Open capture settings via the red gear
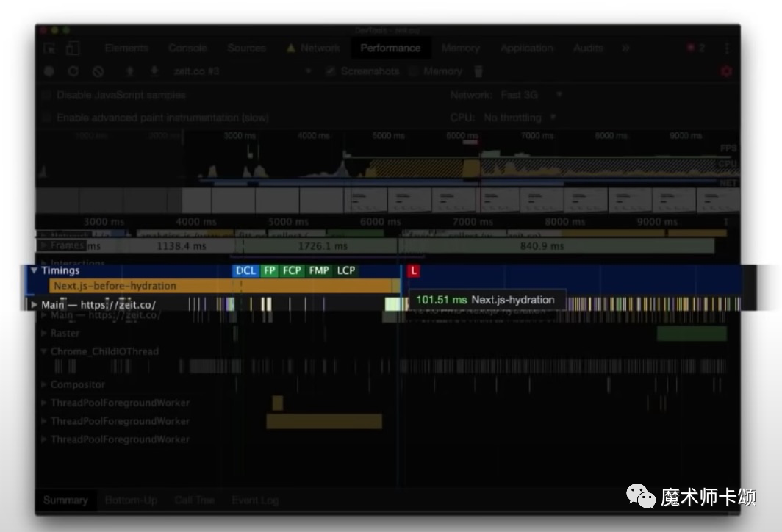Viewport: 782px width, 532px height. pos(726,71)
